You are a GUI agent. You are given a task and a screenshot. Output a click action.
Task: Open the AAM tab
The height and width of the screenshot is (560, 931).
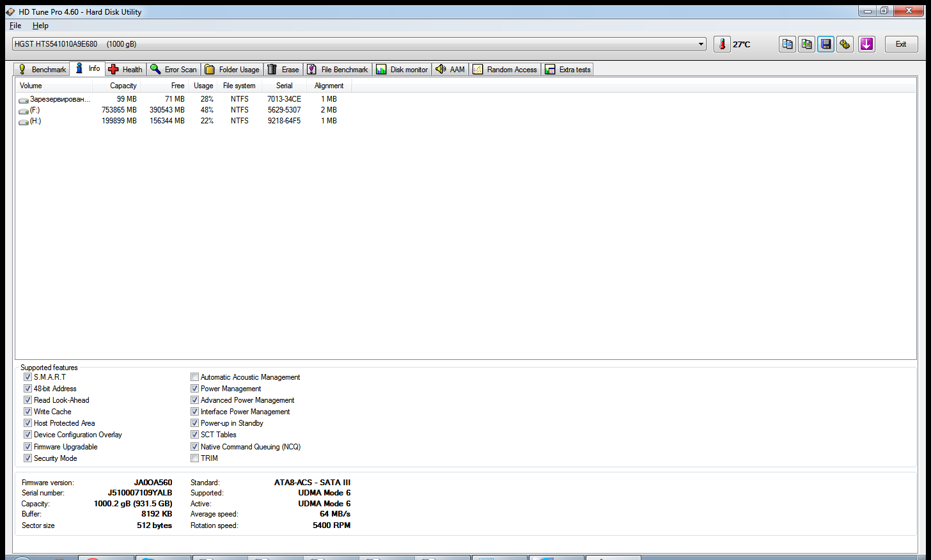[x=450, y=69]
